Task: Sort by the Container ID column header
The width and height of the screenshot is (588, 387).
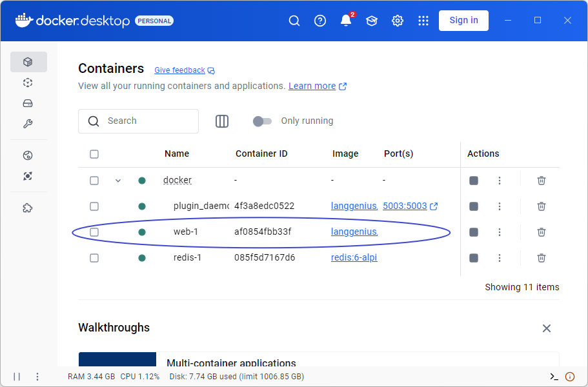Action: click(261, 154)
